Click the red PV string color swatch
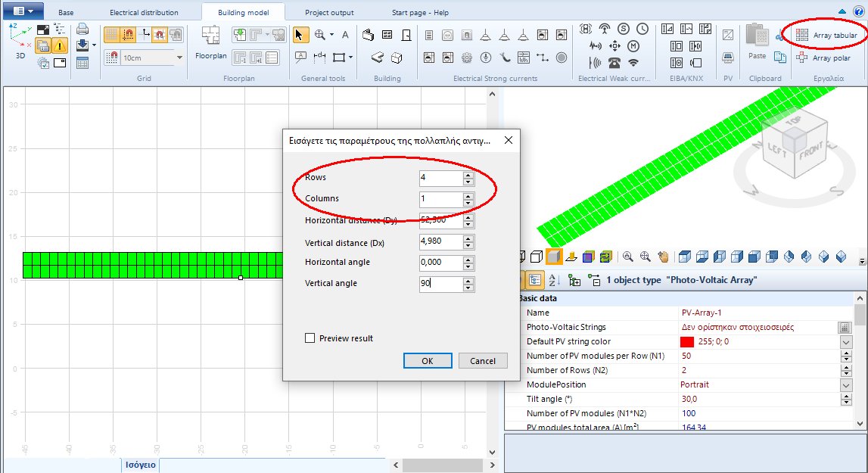 tap(688, 342)
